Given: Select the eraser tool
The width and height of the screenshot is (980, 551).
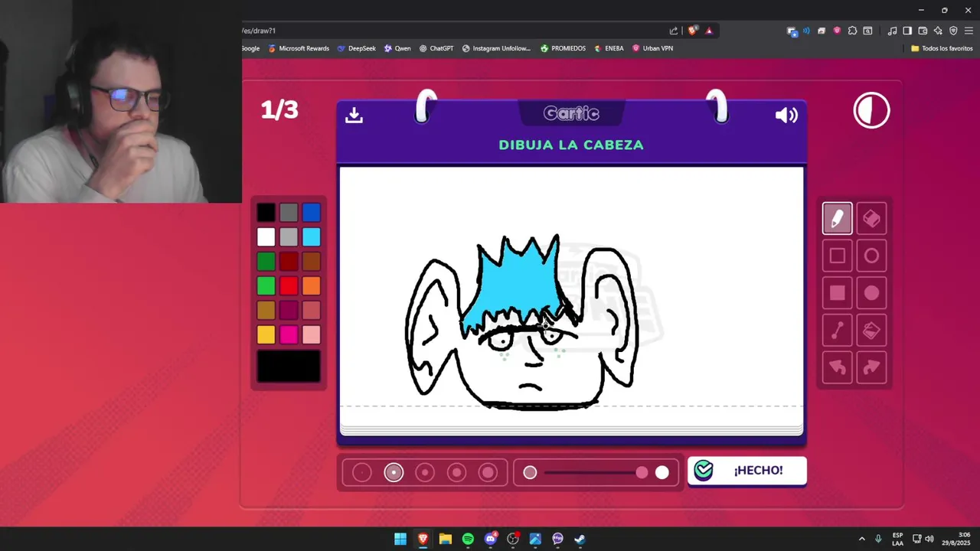Looking at the screenshot, I should point(871,219).
